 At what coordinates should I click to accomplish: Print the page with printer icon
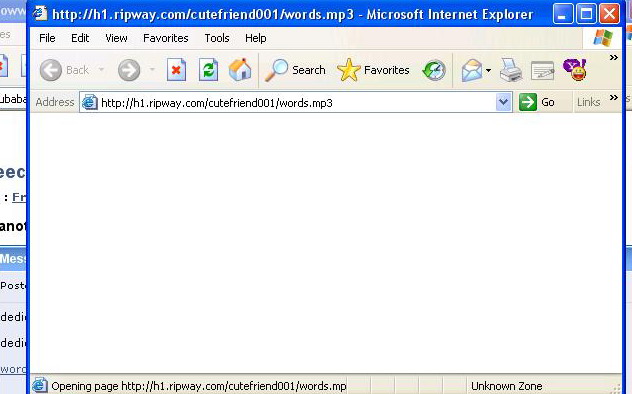tap(511, 70)
